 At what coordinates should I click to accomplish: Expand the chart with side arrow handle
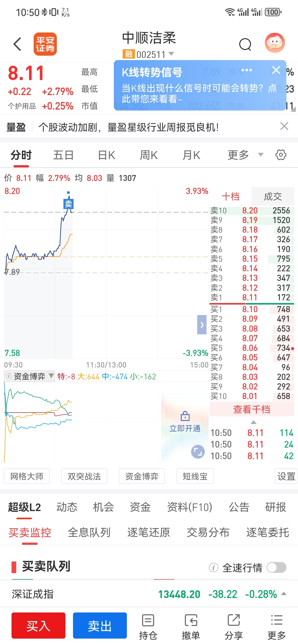click(x=202, y=324)
